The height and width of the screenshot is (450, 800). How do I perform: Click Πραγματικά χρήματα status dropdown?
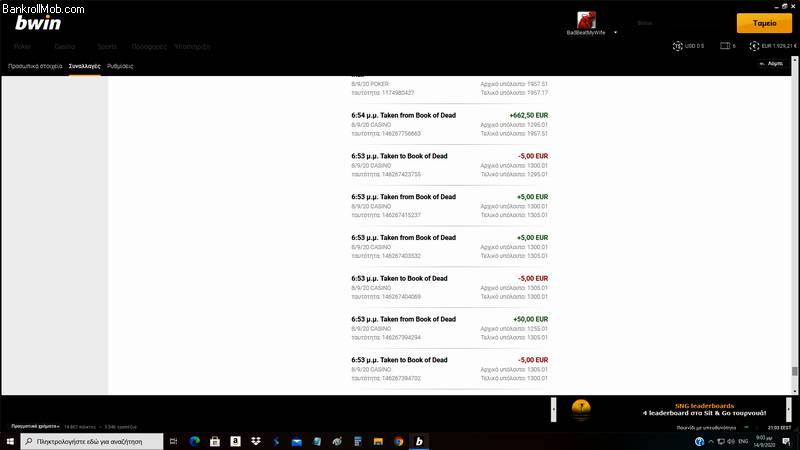click(35, 427)
